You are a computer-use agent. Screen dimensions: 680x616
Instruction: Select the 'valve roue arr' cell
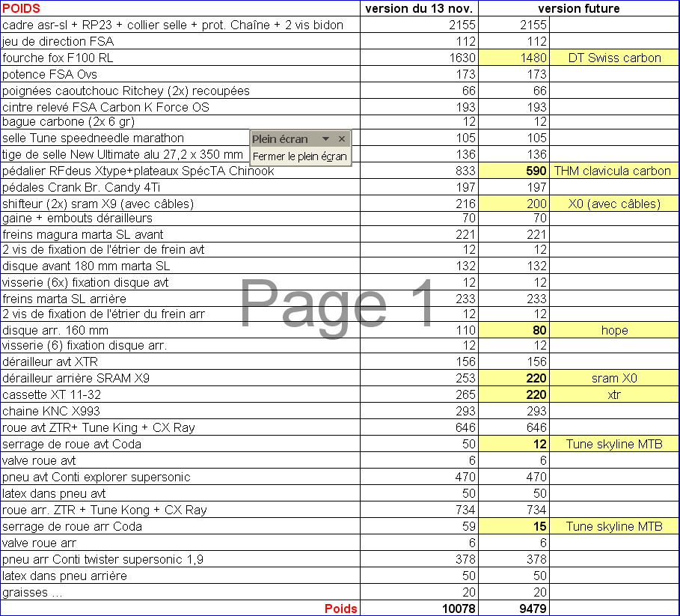point(180,543)
